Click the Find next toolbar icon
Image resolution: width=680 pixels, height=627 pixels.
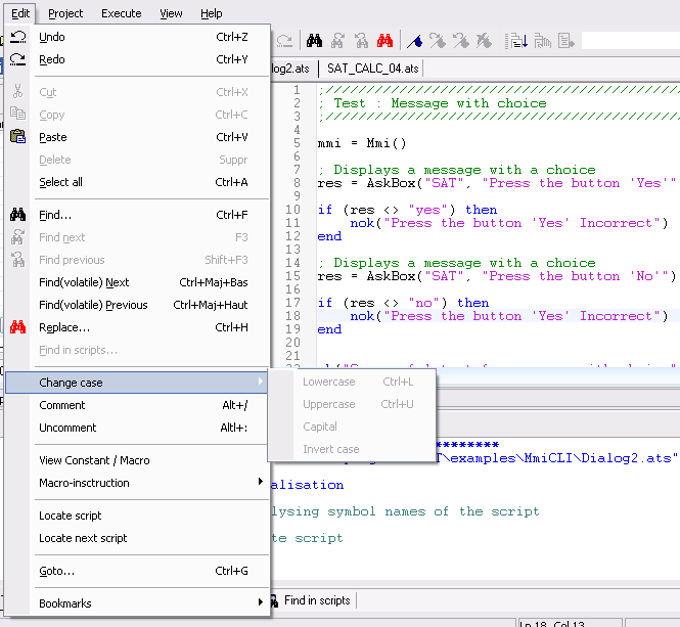[337, 41]
